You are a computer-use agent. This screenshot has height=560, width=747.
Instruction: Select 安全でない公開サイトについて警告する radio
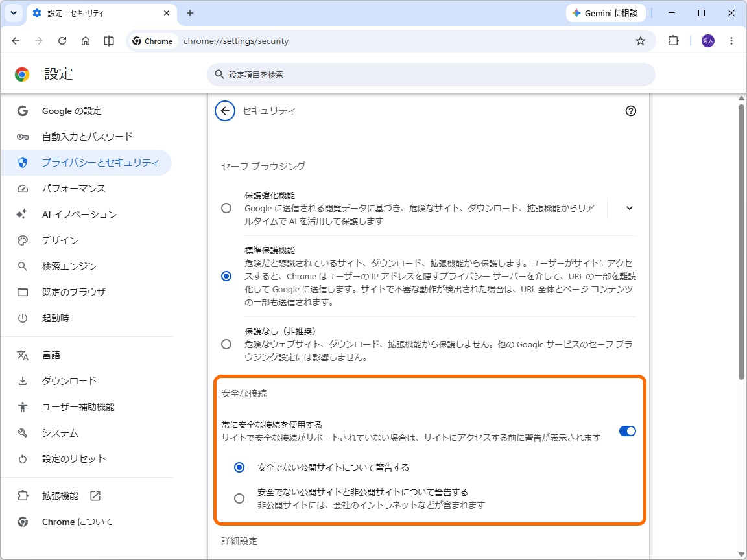tap(239, 467)
